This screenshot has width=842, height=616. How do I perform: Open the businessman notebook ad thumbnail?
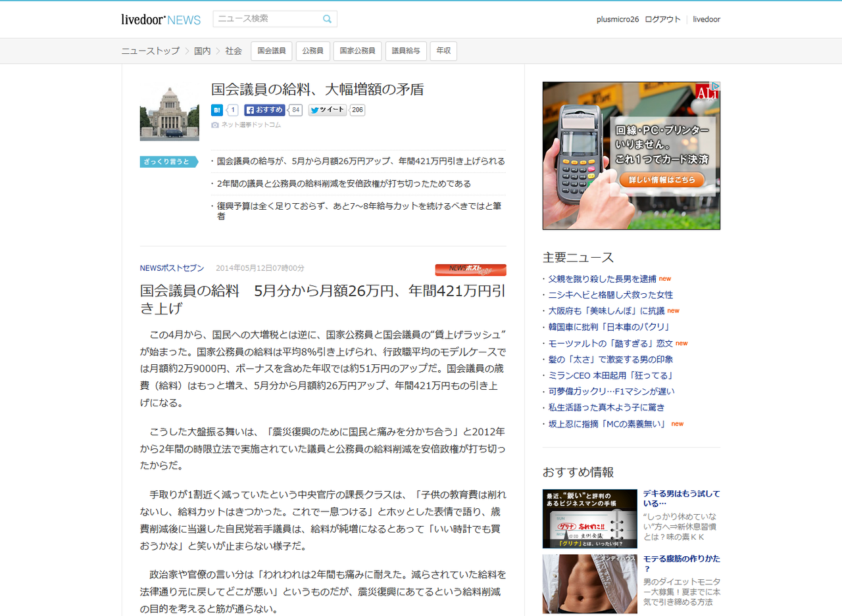click(590, 519)
